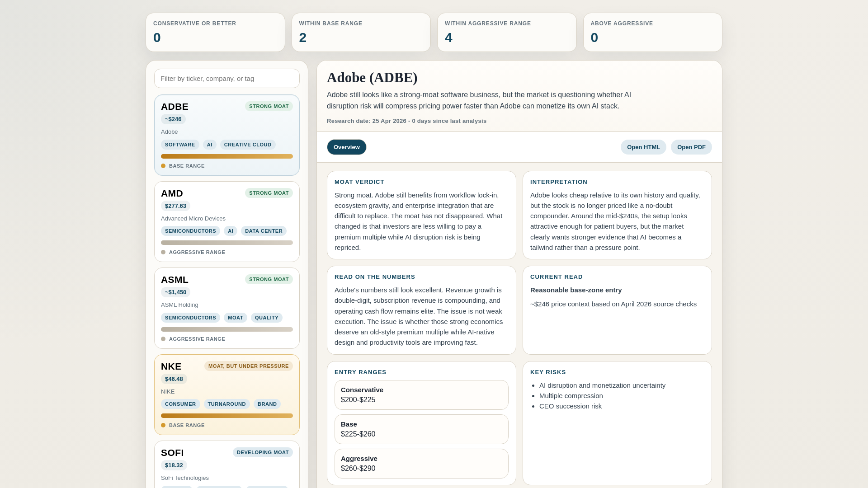Click the MOAT, BUT UNDER PRESSURE badge

(249, 366)
